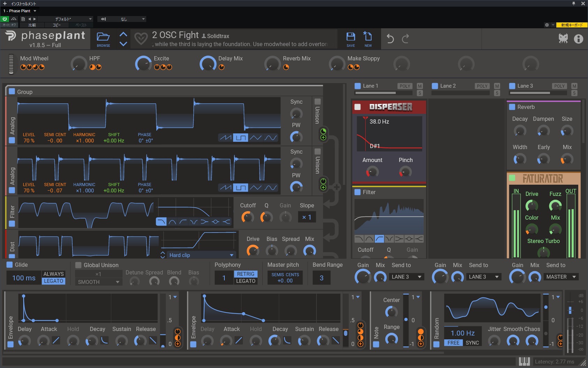Toggle the Faturator effect enable box
This screenshot has height=368, width=588.
click(x=512, y=178)
